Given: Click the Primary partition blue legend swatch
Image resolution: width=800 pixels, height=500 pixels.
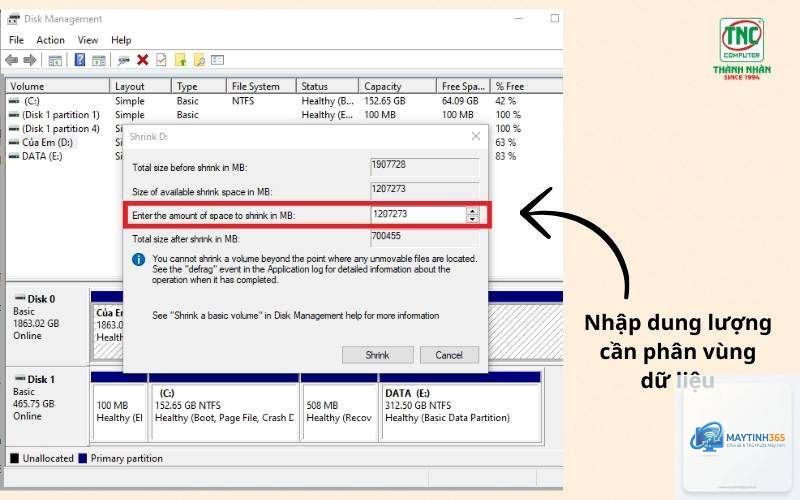Looking at the screenshot, I should [x=83, y=458].
